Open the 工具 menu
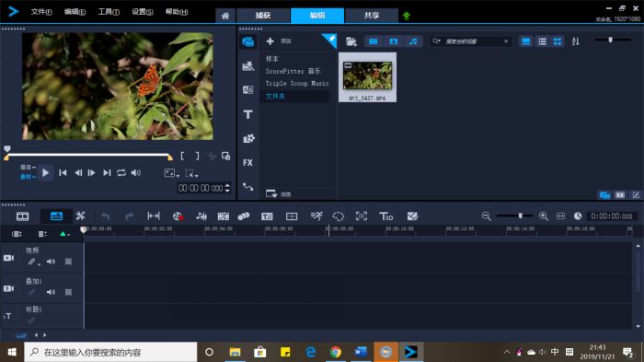This screenshot has width=644, height=362. pos(109,12)
